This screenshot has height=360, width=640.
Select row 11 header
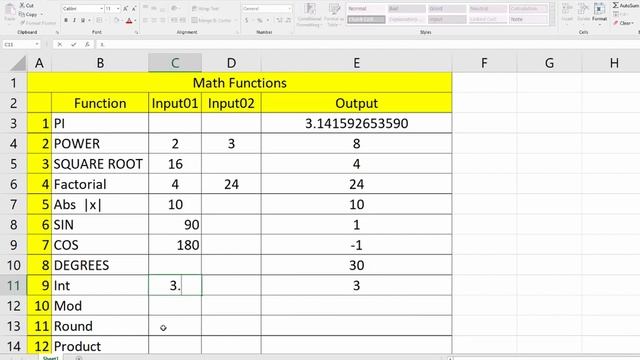click(13, 285)
